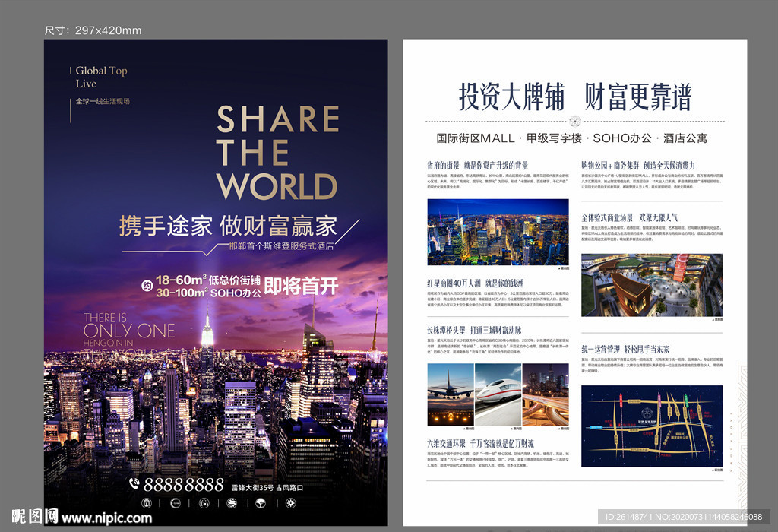
Task: Click the SOHO办公 text in the subtitle row
Action: pos(622,138)
